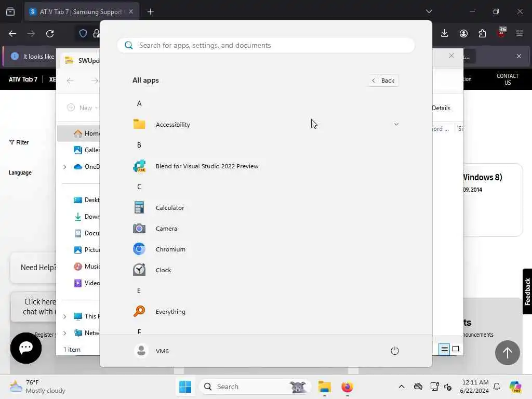The height and width of the screenshot is (399, 532).
Task: Click the Start menu search field
Action: coord(265,45)
